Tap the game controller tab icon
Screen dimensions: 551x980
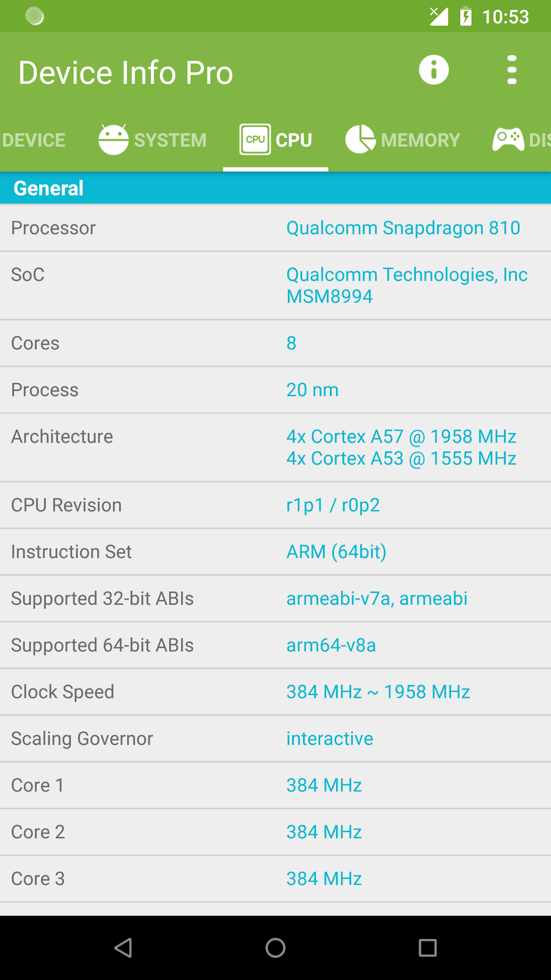508,139
